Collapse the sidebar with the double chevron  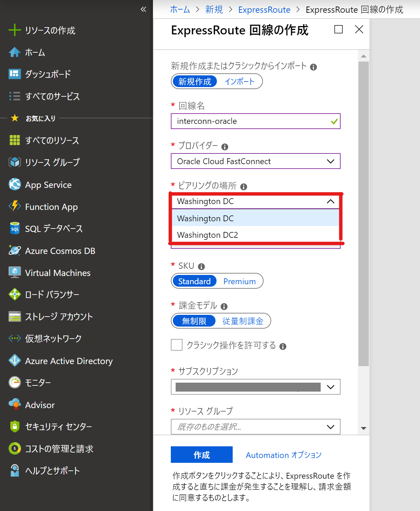(x=143, y=9)
